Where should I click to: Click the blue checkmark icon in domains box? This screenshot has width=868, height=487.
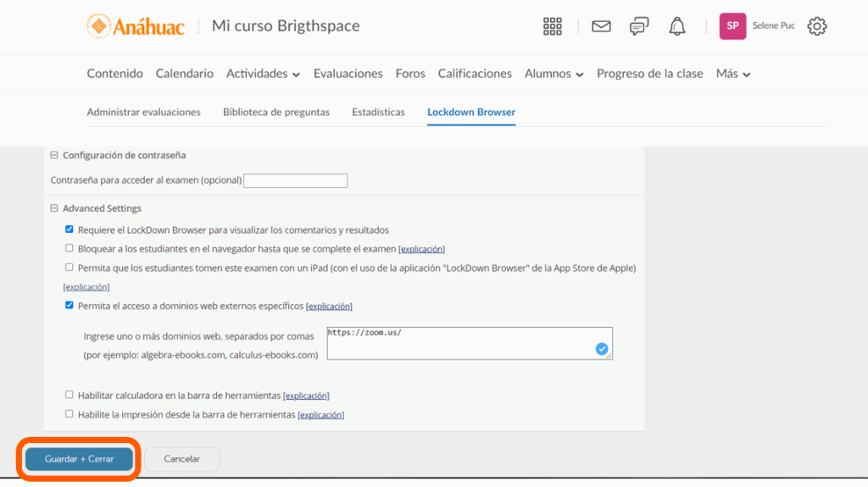pos(602,349)
